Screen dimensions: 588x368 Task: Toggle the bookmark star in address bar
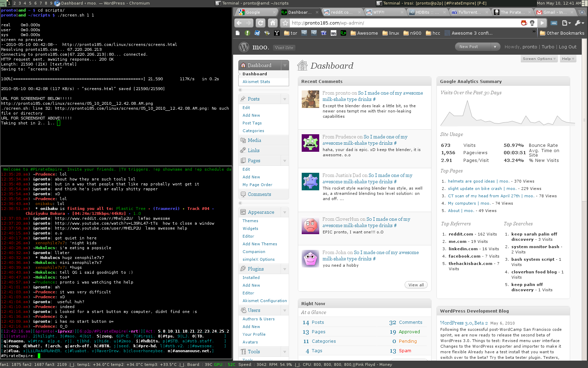pyautogui.click(x=285, y=23)
